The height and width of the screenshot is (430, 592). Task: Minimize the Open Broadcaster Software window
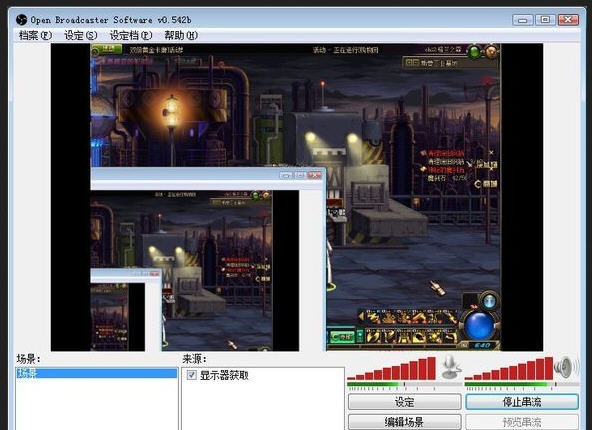523,20
